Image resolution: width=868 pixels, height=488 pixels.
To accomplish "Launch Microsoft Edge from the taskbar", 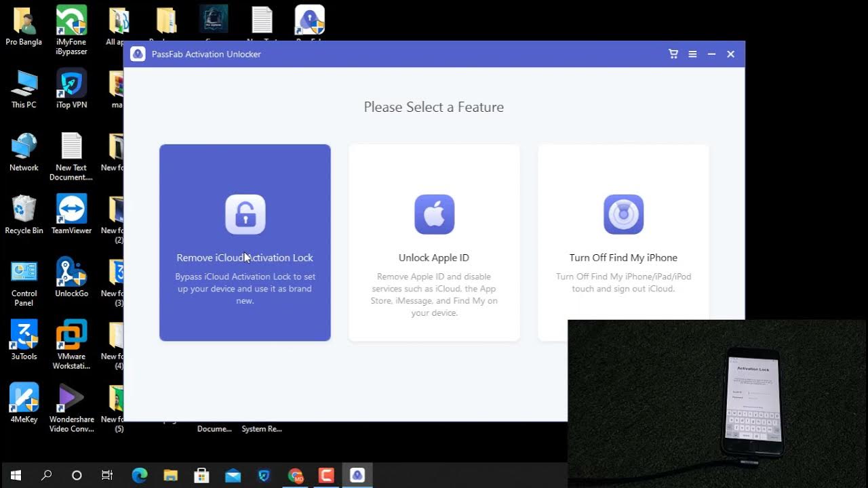I will point(140,476).
